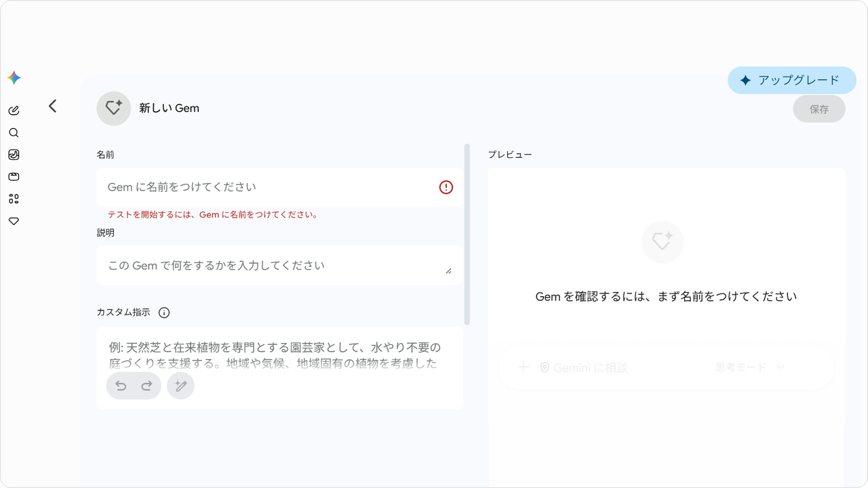
Task: Click the 名前 label text
Action: [x=105, y=155]
